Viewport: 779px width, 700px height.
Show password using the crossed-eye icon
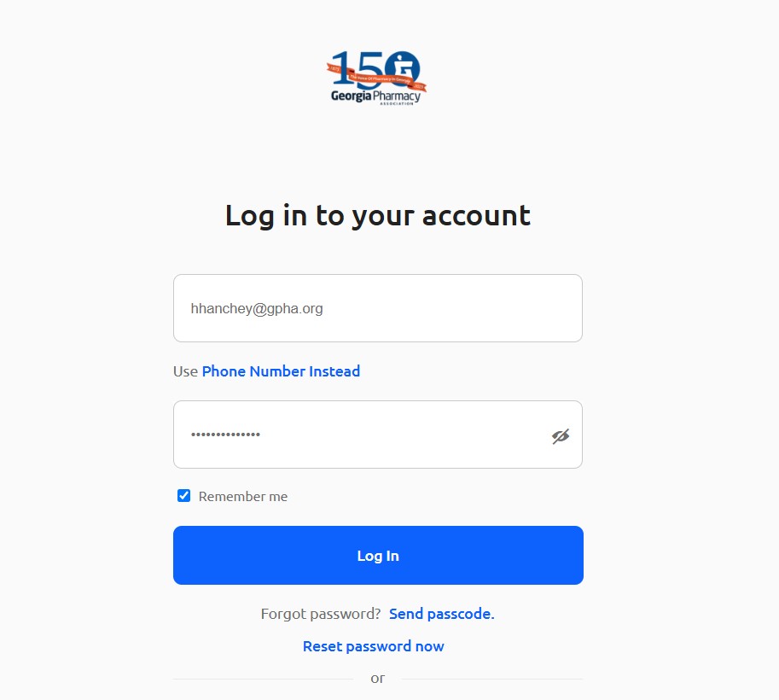coord(561,436)
